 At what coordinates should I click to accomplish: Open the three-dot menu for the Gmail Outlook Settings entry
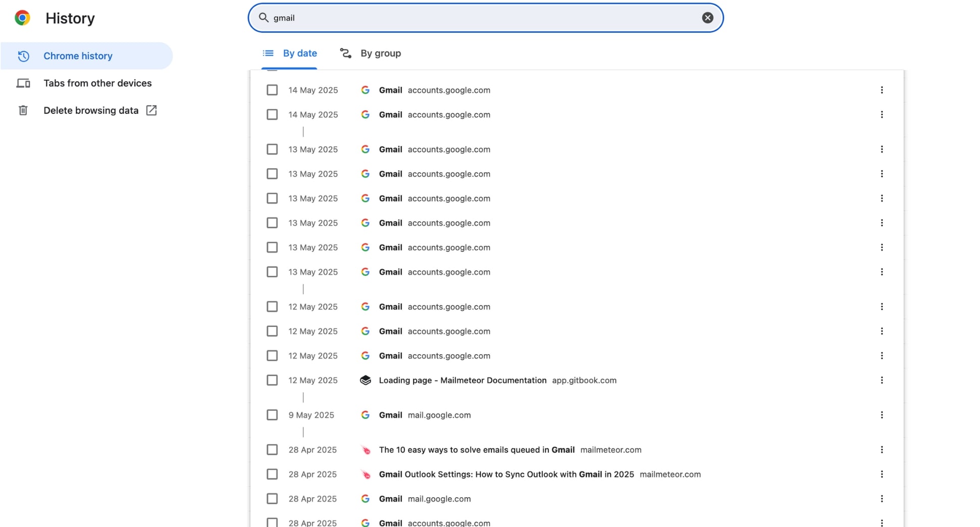[882, 474]
